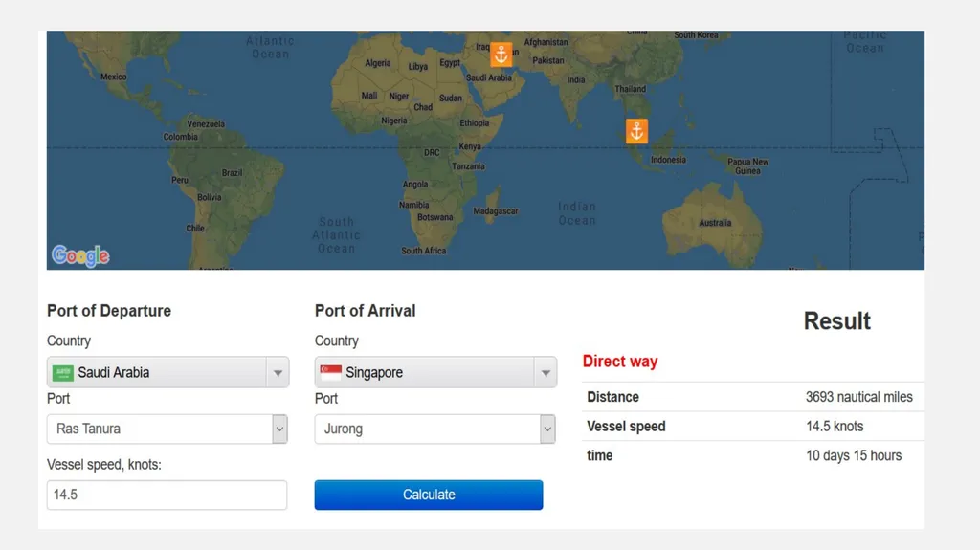Click the Brazil label on the map
Screen dimensions: 980x550
232,172
